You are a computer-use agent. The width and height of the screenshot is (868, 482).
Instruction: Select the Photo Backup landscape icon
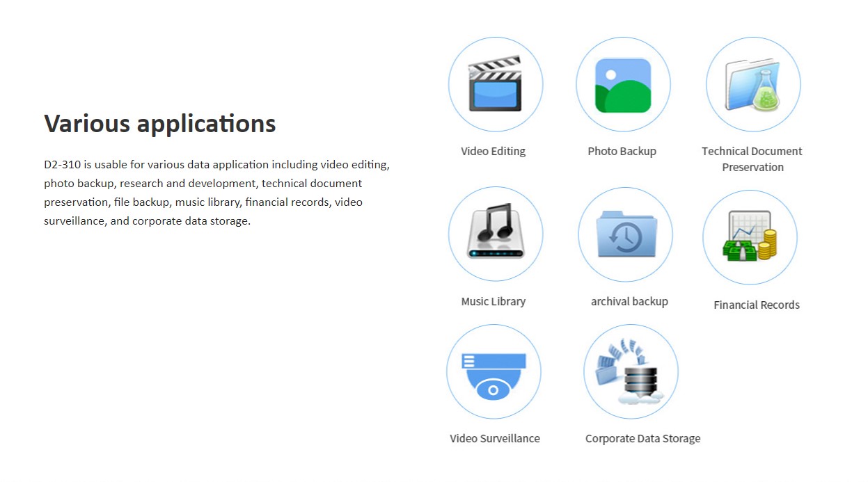point(623,85)
